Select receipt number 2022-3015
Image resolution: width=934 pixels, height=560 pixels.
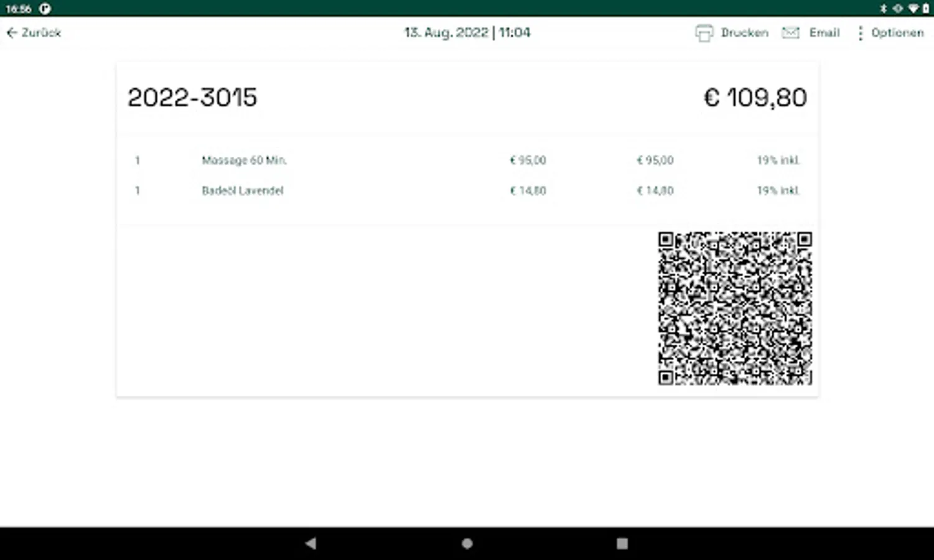[x=192, y=98]
